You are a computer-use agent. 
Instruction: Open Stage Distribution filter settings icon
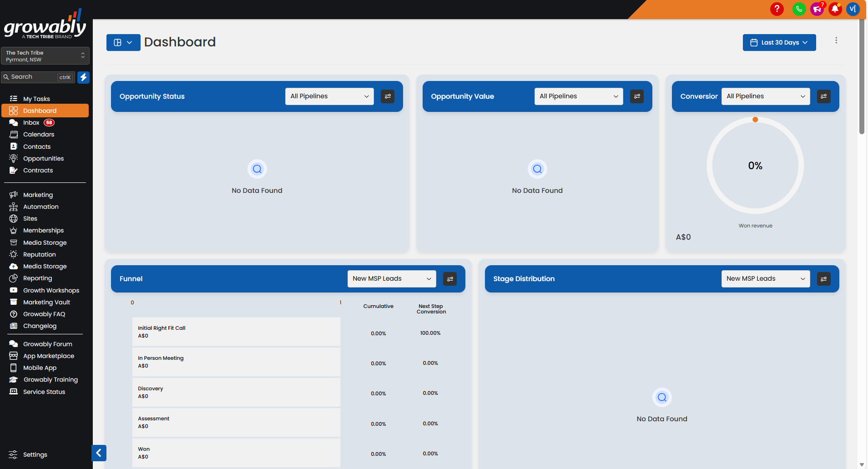(824, 279)
